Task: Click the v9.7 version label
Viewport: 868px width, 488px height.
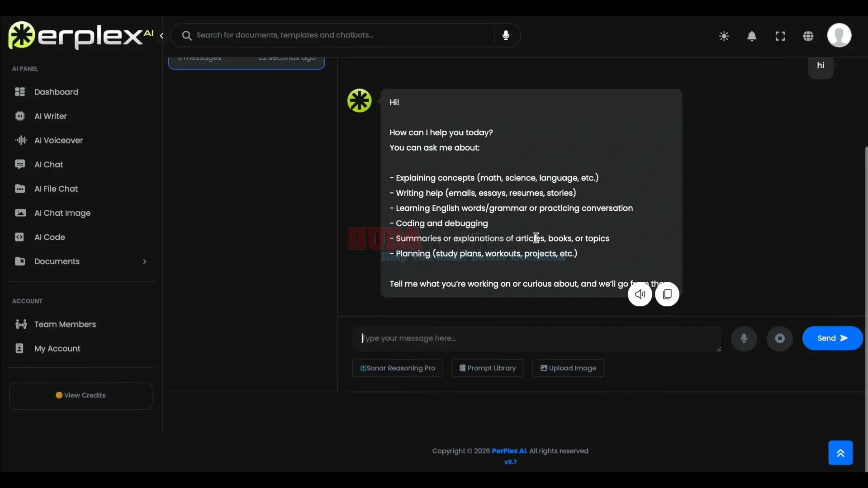Action: pyautogui.click(x=510, y=462)
